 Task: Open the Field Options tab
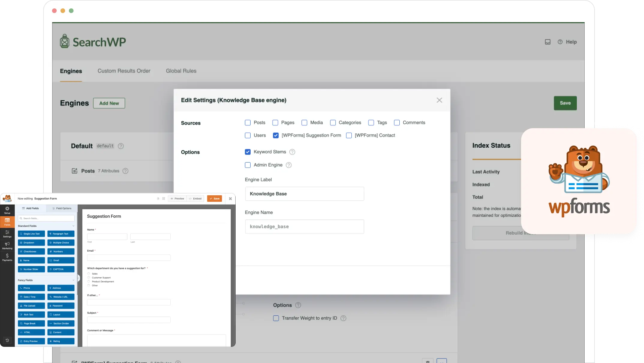click(61, 208)
